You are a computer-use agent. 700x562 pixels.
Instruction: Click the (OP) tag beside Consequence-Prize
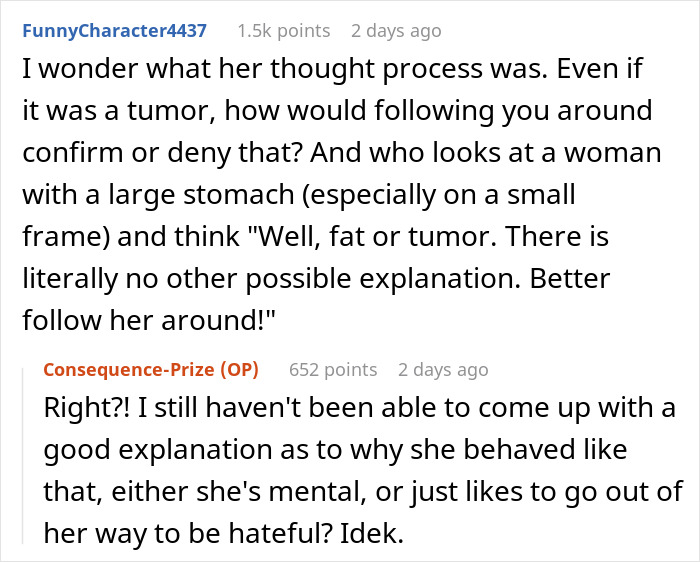tap(239, 370)
